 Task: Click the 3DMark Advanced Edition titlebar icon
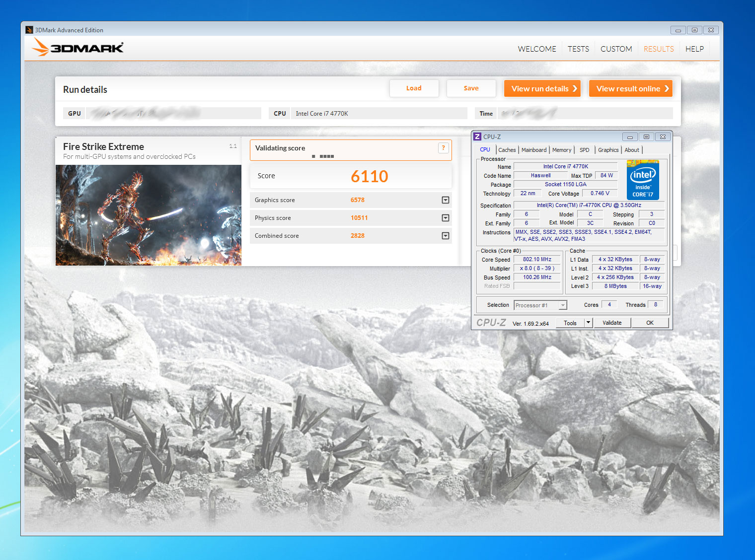(29, 30)
